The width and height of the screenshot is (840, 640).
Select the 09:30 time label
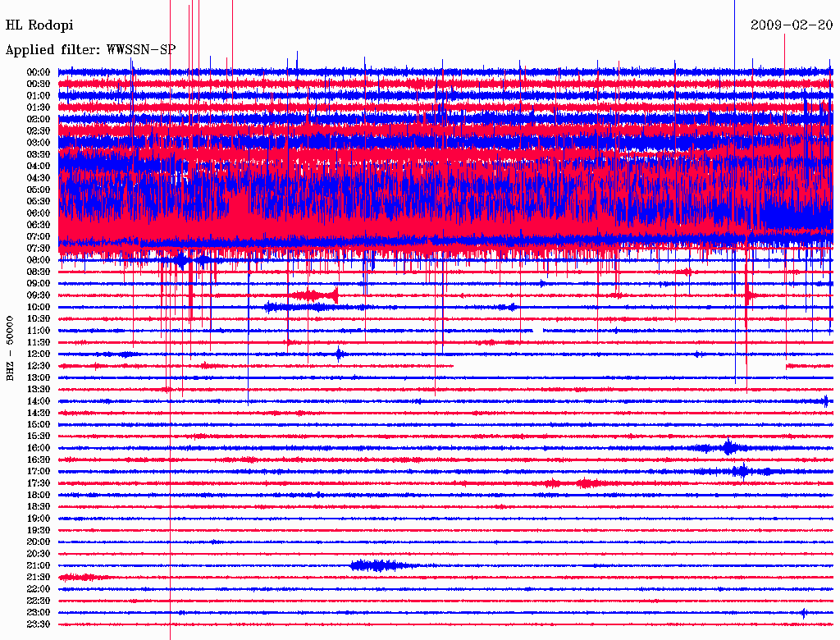[x=39, y=295]
